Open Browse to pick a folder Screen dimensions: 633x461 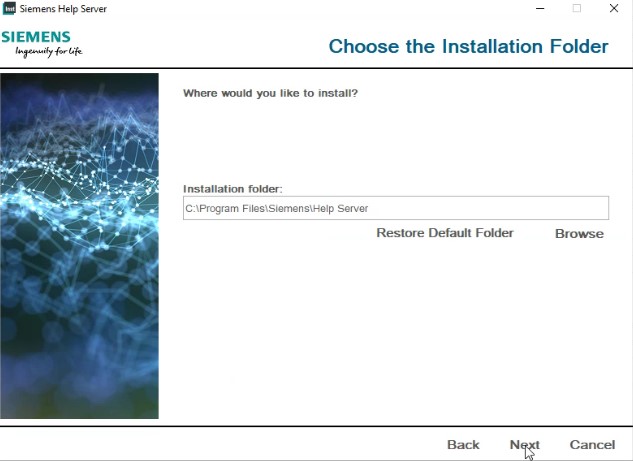point(579,233)
